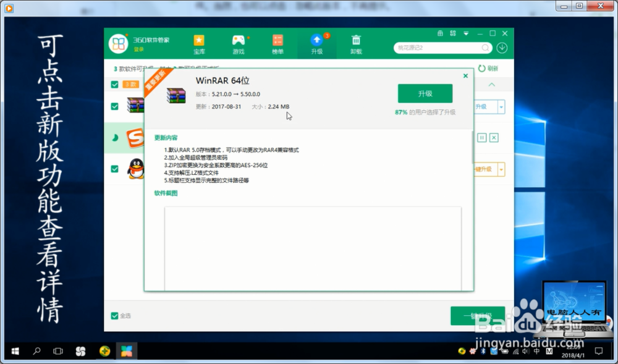Click the bottom 一键升级 green button

pyautogui.click(x=478, y=316)
